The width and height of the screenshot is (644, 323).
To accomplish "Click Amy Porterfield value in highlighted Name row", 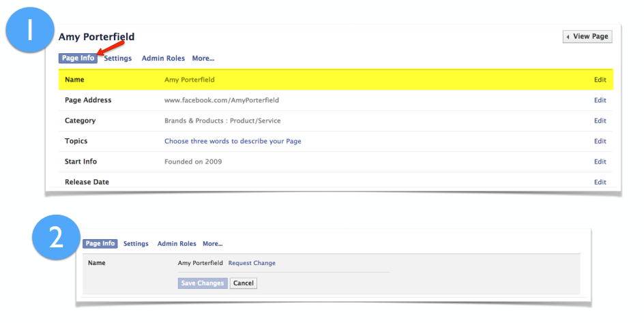I will coord(190,80).
